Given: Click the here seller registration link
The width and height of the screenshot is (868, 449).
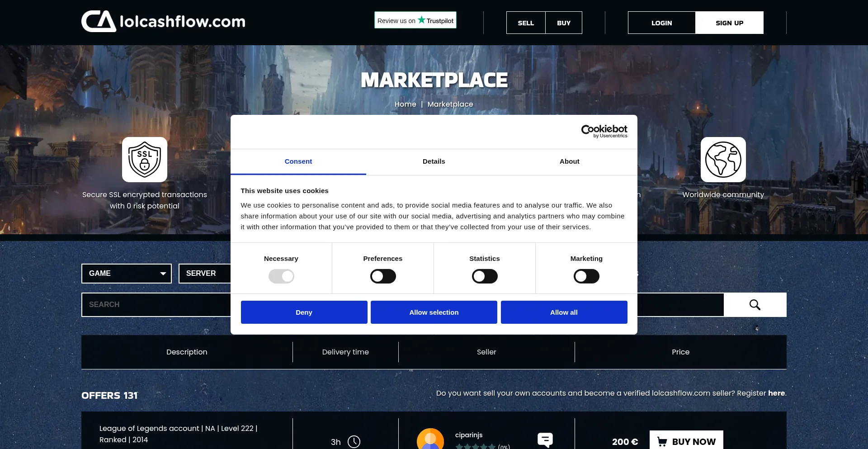Looking at the screenshot, I should 776,393.
